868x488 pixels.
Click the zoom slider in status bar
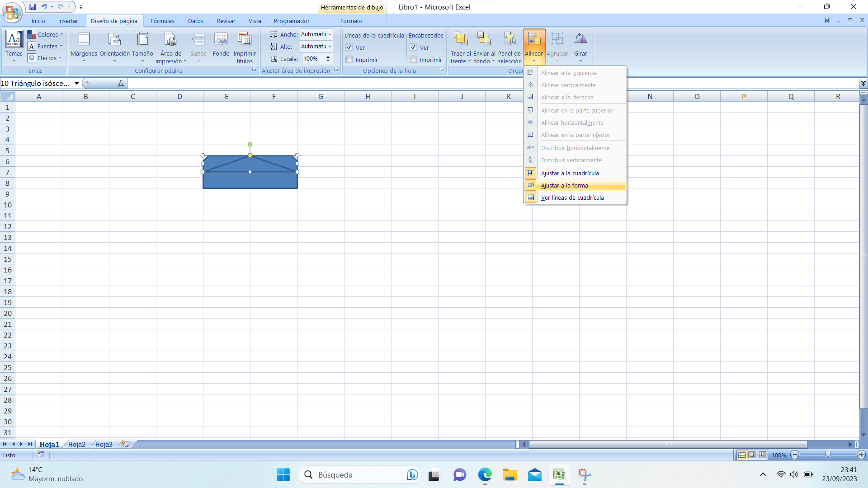coord(827,455)
